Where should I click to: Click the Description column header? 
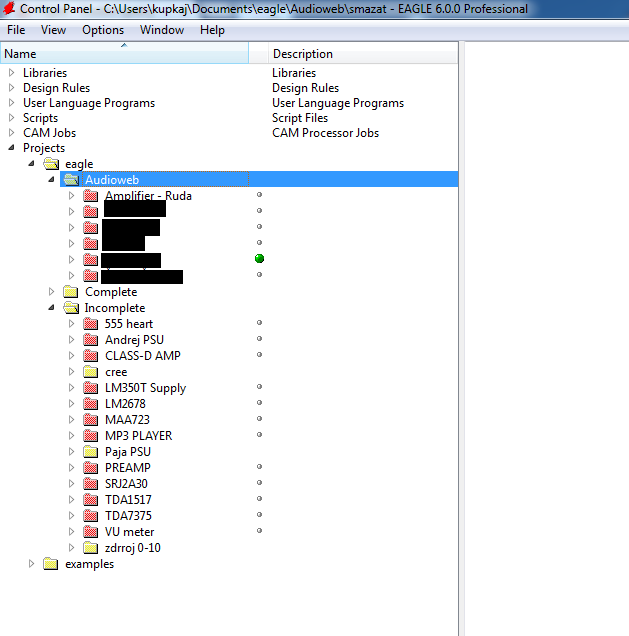point(363,54)
